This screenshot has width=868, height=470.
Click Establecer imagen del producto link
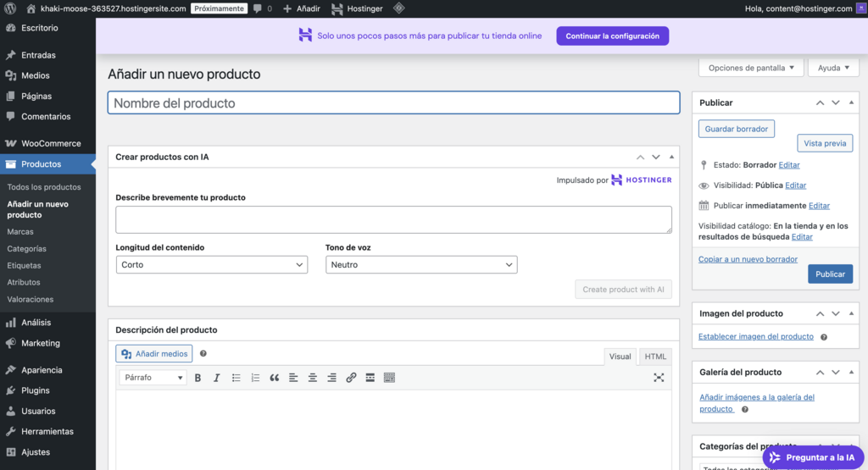755,337
